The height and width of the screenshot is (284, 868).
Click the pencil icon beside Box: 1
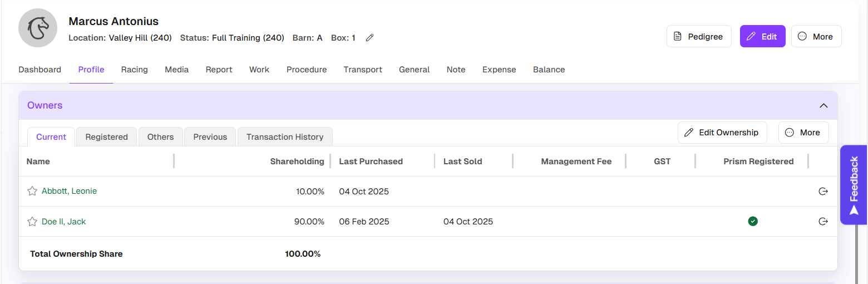[x=369, y=38]
